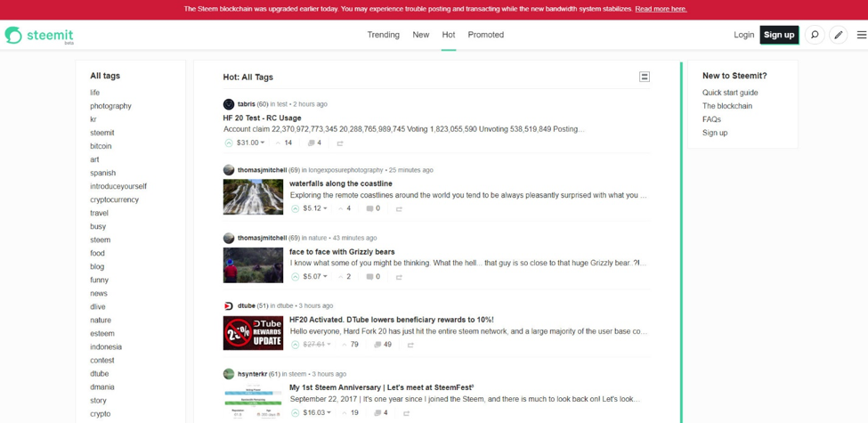Upvote My 1st Steem Anniversary post
Viewport: 868px width, 423px height.
click(295, 412)
